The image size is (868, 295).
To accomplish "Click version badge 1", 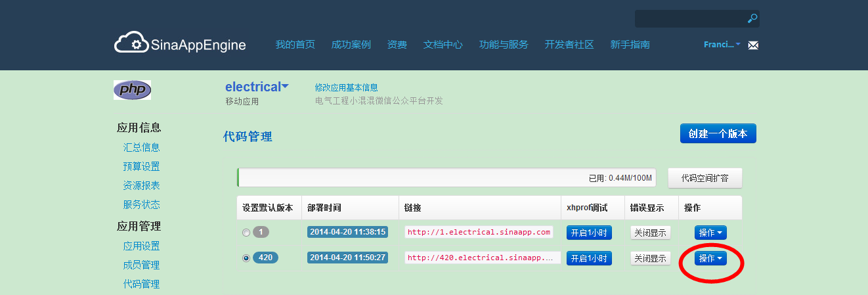I will (261, 232).
